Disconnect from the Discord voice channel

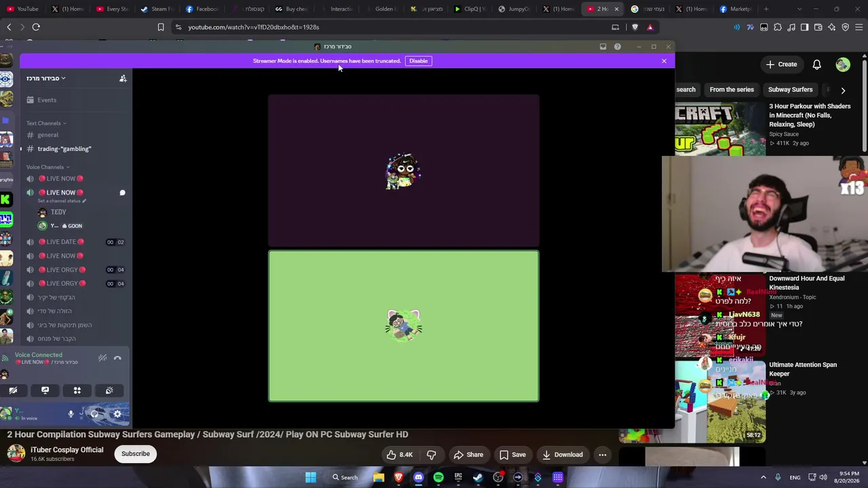(x=117, y=358)
